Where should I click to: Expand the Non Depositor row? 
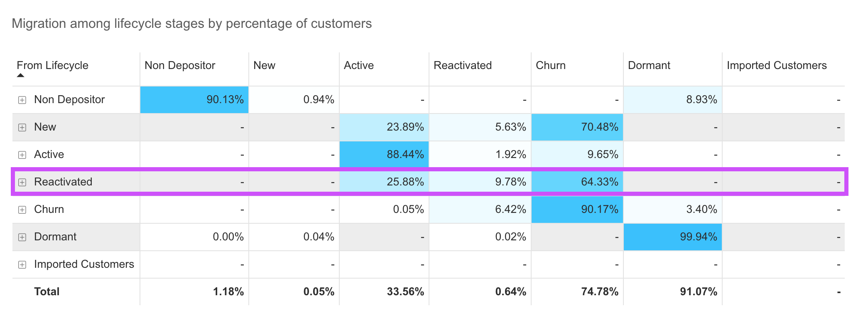pos(22,100)
